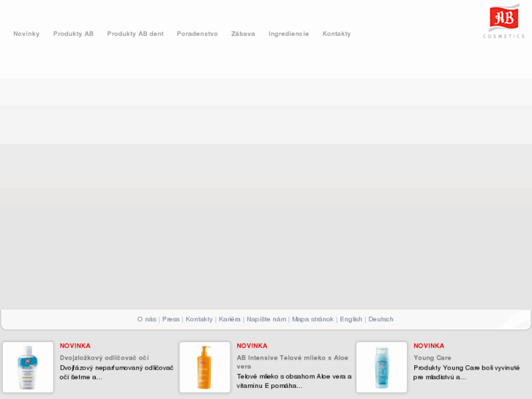Screen dimensions: 532x399
Task: Click the eye makeup remover product thumbnail
Action: [x=28, y=368]
